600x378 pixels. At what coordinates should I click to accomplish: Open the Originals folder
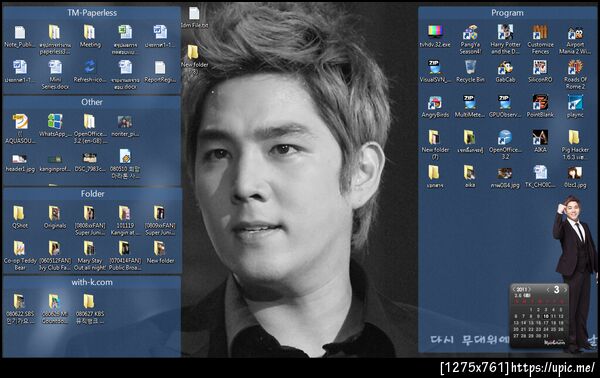[55, 218]
